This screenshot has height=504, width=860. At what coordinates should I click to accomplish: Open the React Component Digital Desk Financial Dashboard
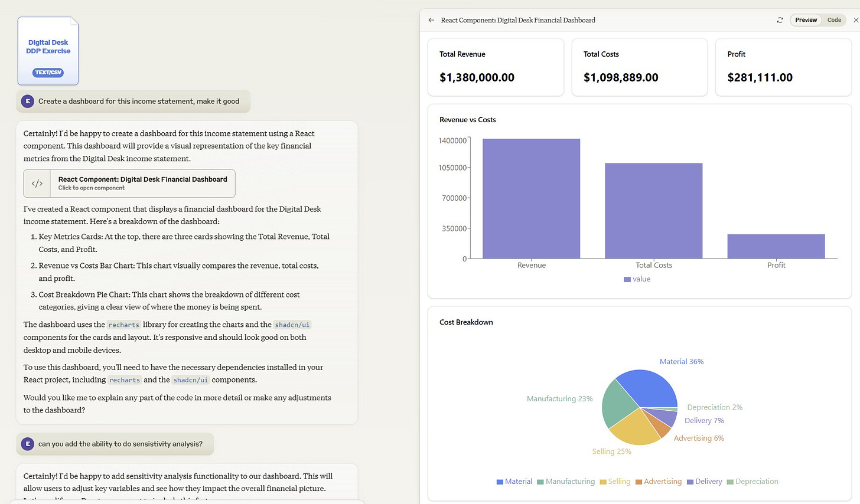(129, 184)
